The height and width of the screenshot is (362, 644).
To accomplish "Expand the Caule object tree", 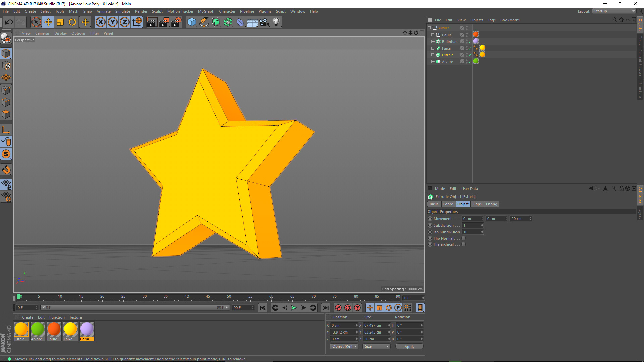I will [433, 35].
